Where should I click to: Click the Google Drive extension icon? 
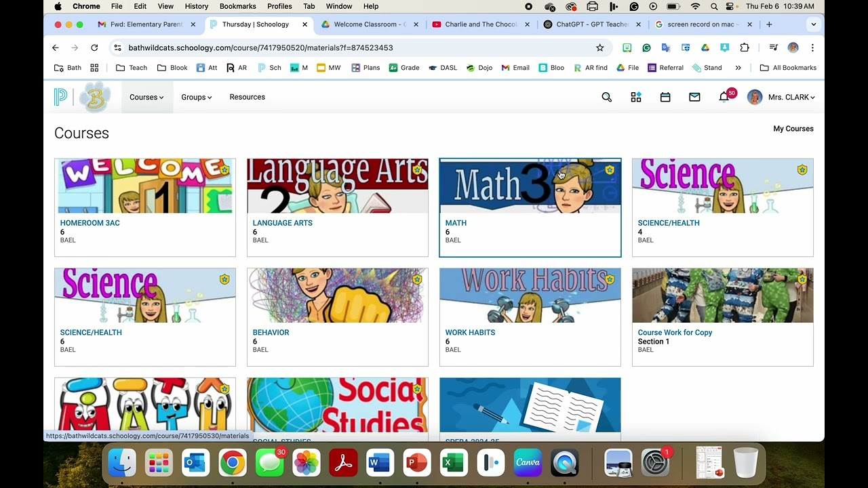[x=705, y=47]
